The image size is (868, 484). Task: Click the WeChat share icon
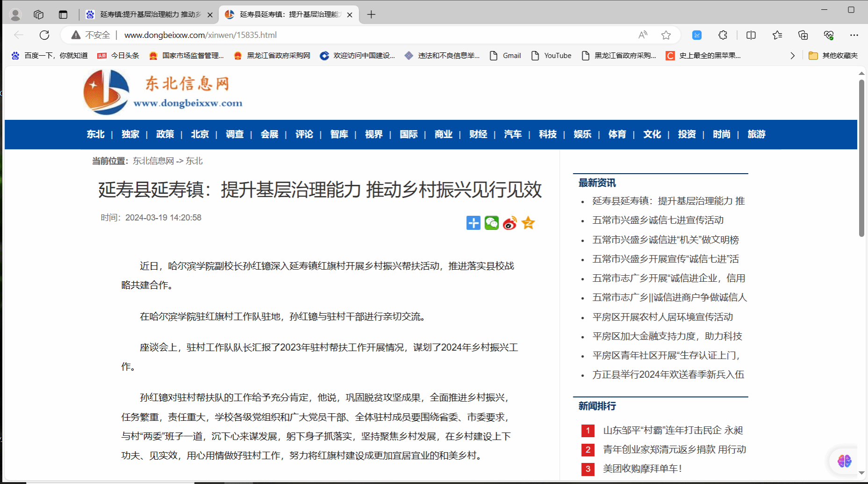pos(492,223)
